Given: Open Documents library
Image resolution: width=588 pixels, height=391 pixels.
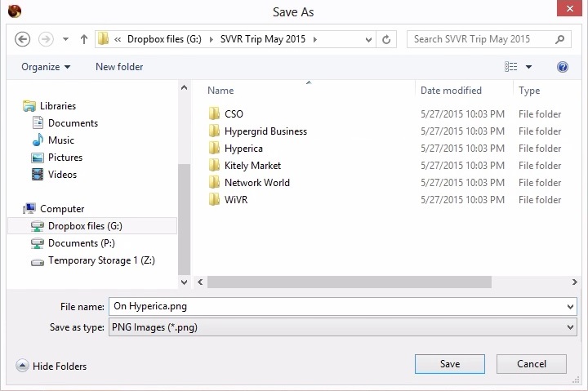Looking at the screenshot, I should click(65, 123).
